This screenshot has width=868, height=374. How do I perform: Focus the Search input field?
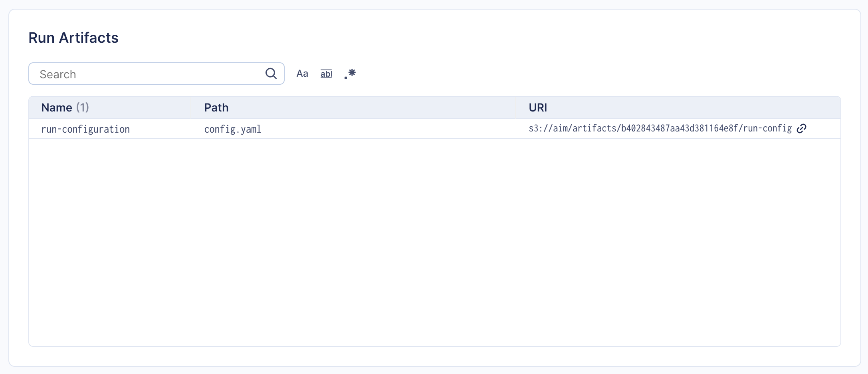click(152, 74)
